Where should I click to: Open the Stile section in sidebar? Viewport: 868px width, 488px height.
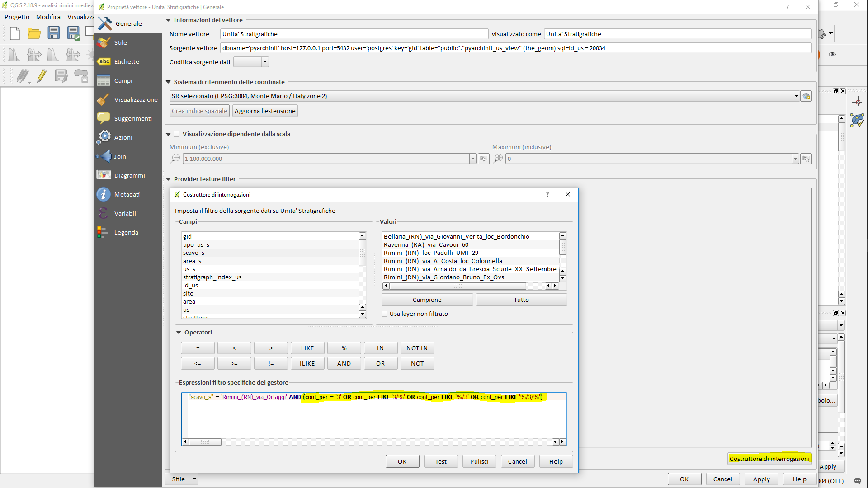(x=128, y=42)
